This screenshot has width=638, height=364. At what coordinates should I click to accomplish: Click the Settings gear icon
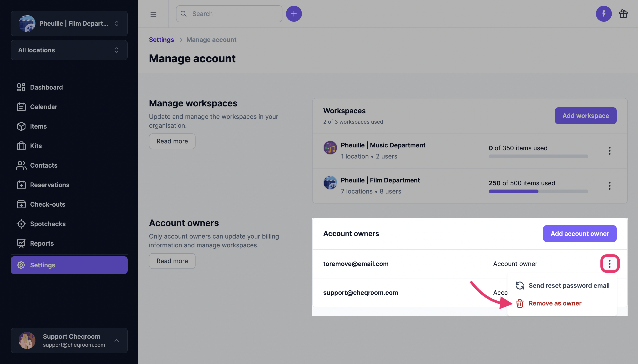tap(21, 265)
